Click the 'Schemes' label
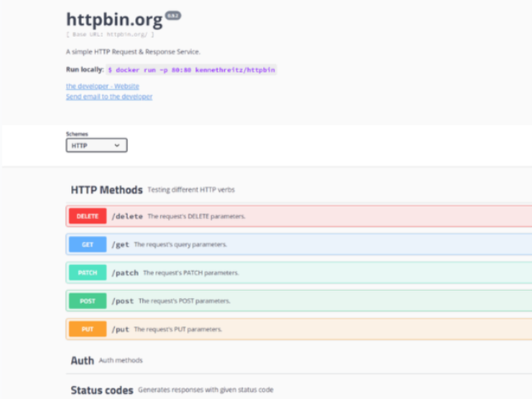Image resolution: width=532 pixels, height=399 pixels. (x=77, y=134)
